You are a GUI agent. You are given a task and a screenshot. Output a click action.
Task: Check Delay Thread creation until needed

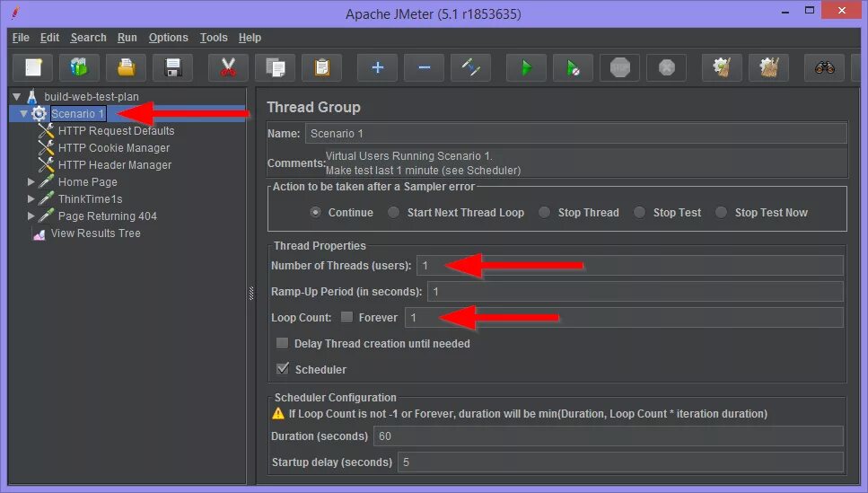[x=283, y=343]
